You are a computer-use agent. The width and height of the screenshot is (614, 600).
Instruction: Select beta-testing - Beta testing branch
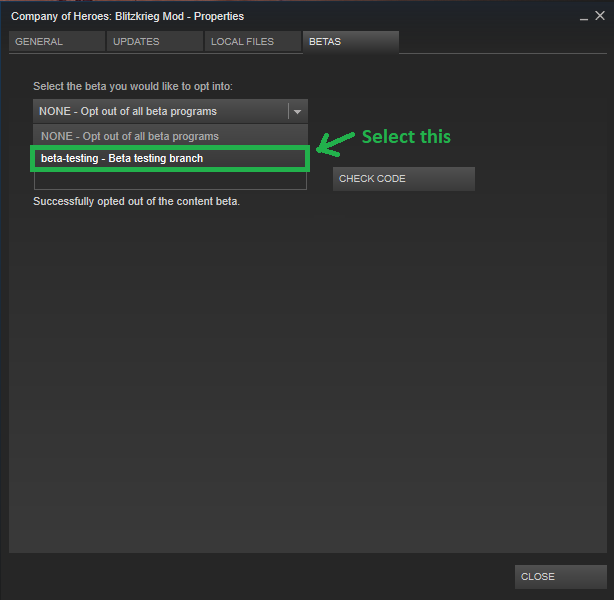click(x=170, y=158)
